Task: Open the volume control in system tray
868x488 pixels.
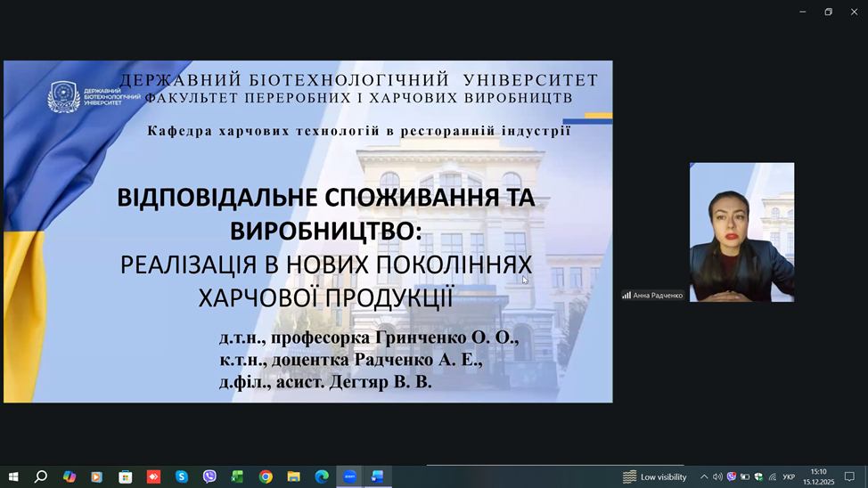Action: coord(717,477)
